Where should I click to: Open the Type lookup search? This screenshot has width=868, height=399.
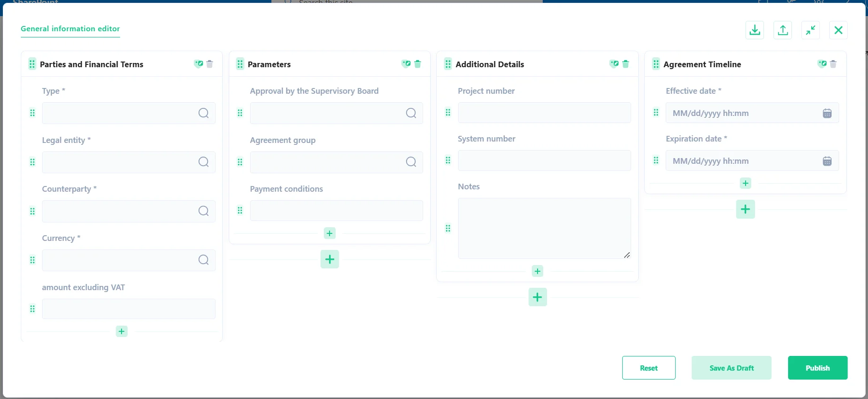203,113
